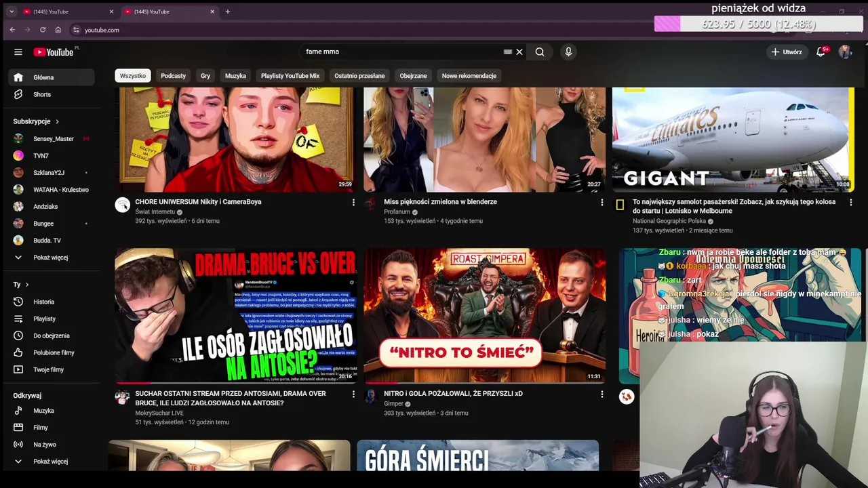Viewport: 868px width, 488px height.
Task: Expand the Ty section header
Action: click(x=21, y=285)
